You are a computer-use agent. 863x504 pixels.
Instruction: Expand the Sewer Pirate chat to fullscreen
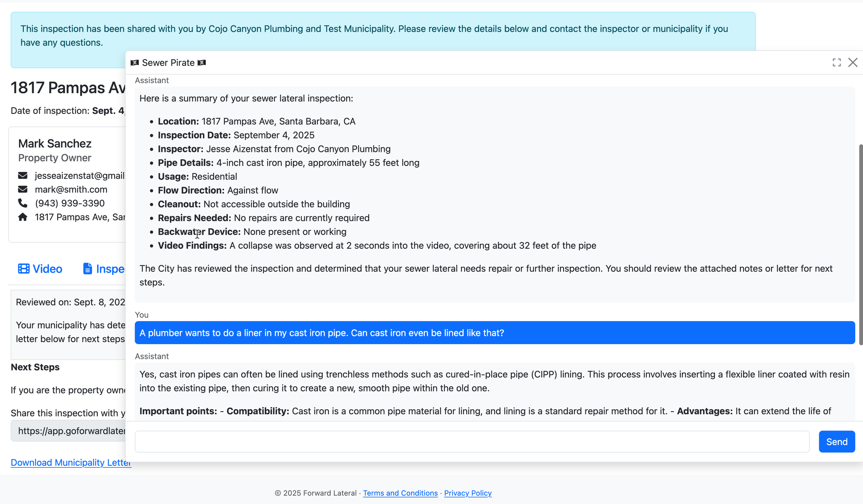(x=836, y=62)
